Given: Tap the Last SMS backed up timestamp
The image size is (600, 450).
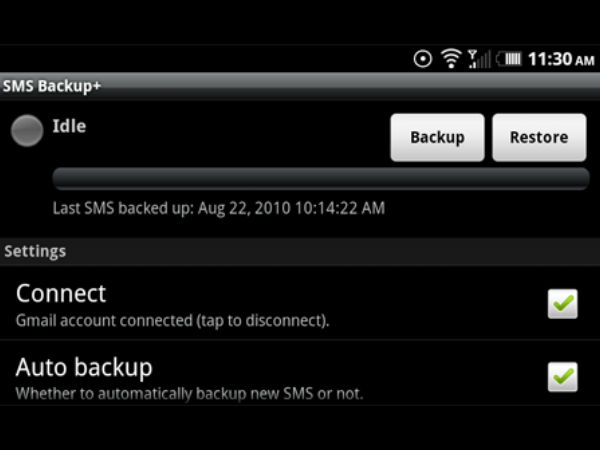Looking at the screenshot, I should click(218, 209).
